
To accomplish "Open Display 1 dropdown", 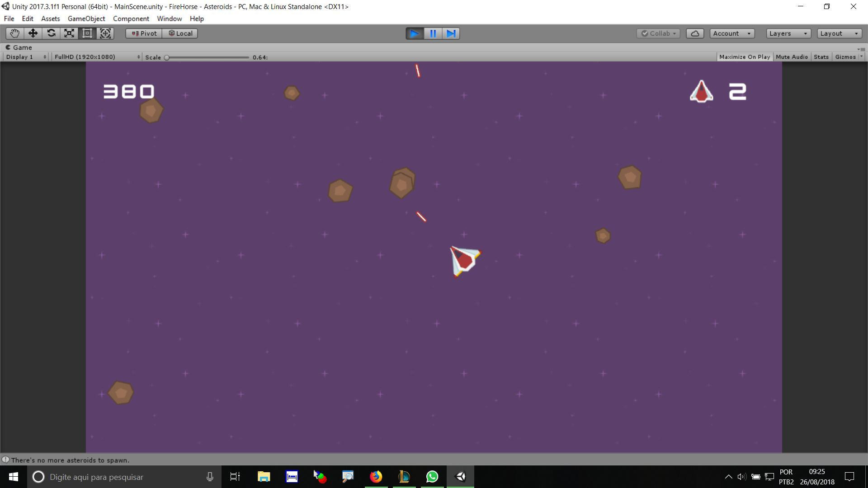I will click(26, 57).
